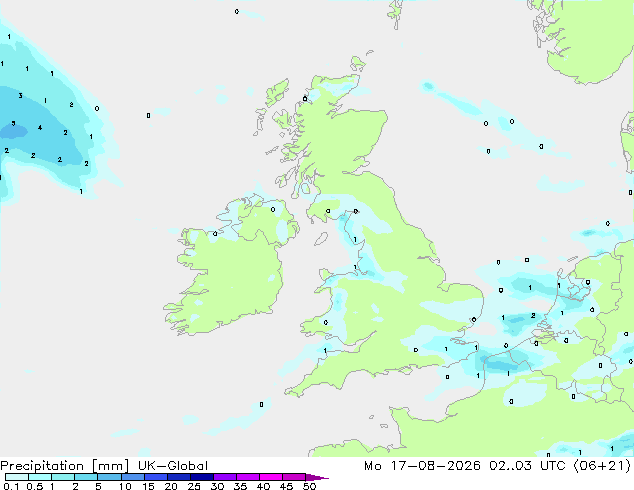This screenshot has width=634, height=490.
Task: Click the '(06+21)' forecast run text
Action: point(602,466)
